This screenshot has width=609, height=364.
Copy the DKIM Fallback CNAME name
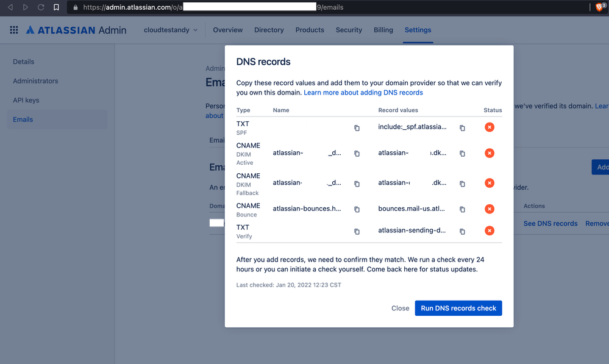click(x=357, y=184)
